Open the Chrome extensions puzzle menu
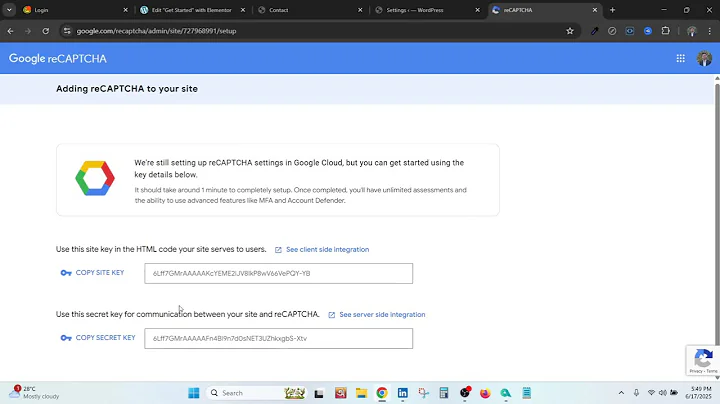720x404 pixels. point(665,31)
